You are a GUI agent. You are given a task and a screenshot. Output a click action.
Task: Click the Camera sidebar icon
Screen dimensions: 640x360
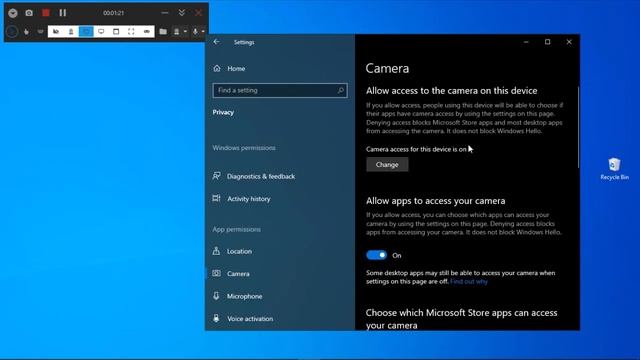point(216,273)
